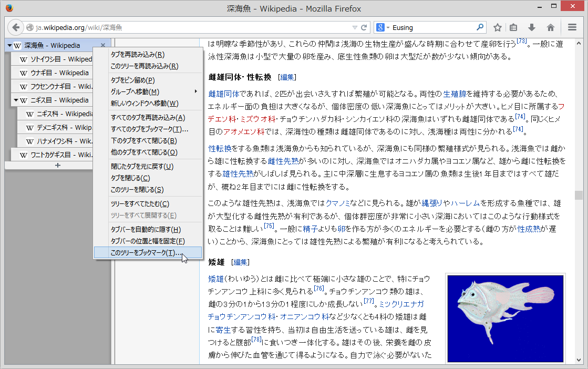Click the page scrollbar thumb

[x=579, y=195]
